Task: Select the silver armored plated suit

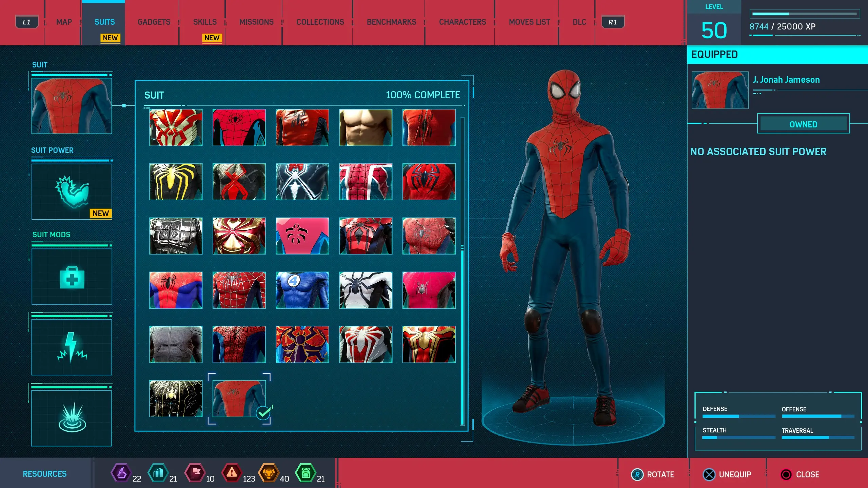Action: tap(176, 236)
